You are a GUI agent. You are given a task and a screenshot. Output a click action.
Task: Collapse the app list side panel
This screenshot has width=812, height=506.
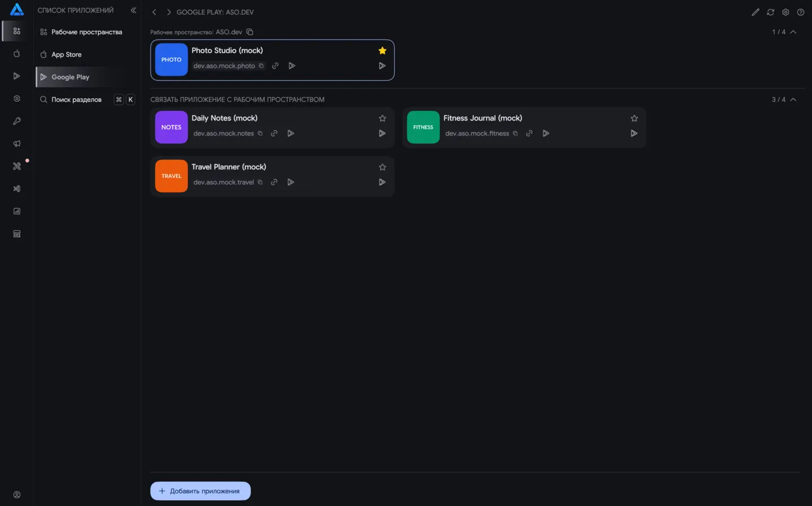point(134,10)
